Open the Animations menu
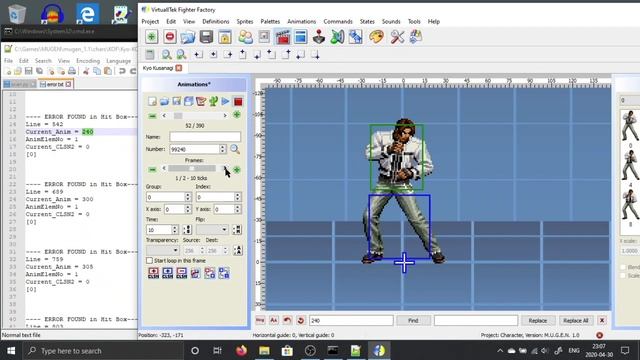This screenshot has width=640, height=360. (x=302, y=21)
